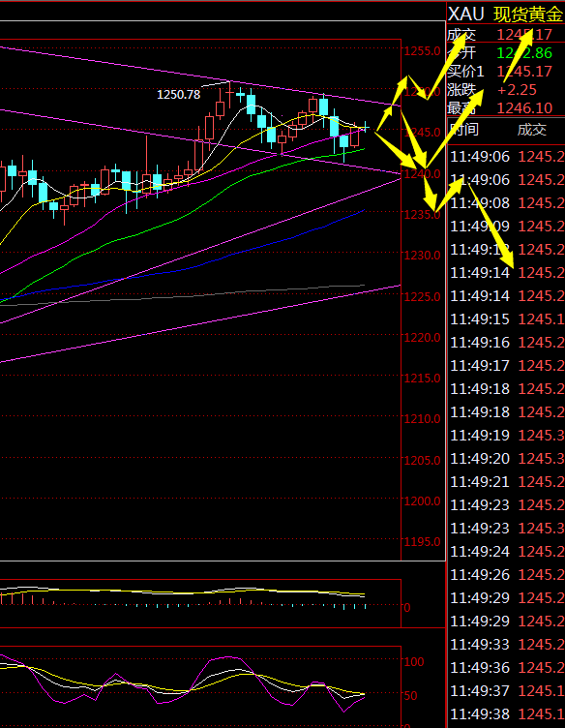
Task: Click the 买价1 bid price row
Action: click(x=506, y=71)
